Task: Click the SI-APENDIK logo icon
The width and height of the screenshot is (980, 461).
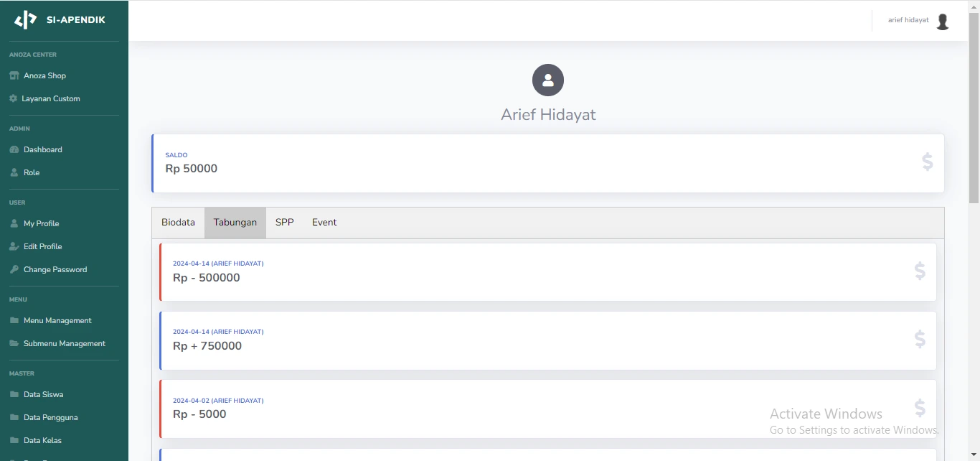Action: click(x=26, y=20)
